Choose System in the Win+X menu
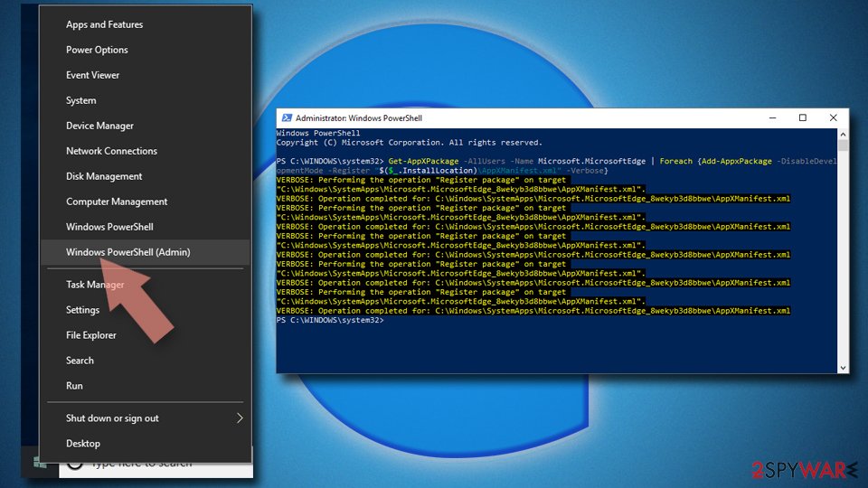The width and height of the screenshot is (868, 488). pyautogui.click(x=80, y=100)
